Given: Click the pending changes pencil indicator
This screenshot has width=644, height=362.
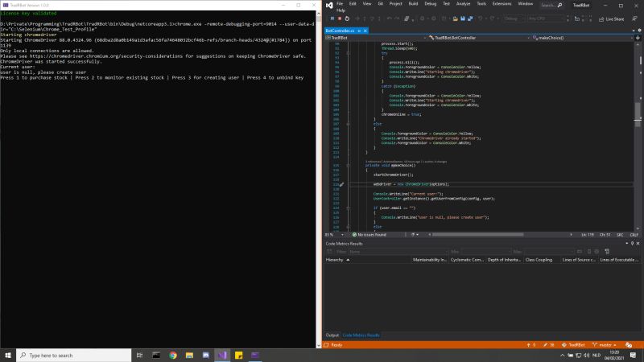Looking at the screenshot, I should [x=549, y=345].
